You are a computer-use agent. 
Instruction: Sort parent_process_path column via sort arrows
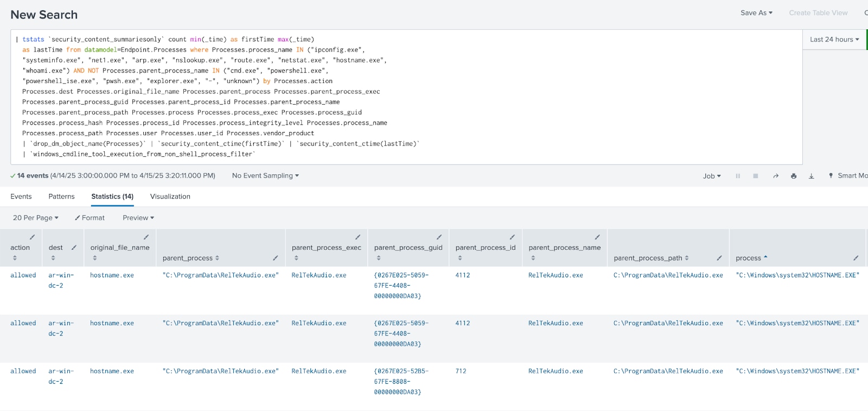click(687, 258)
